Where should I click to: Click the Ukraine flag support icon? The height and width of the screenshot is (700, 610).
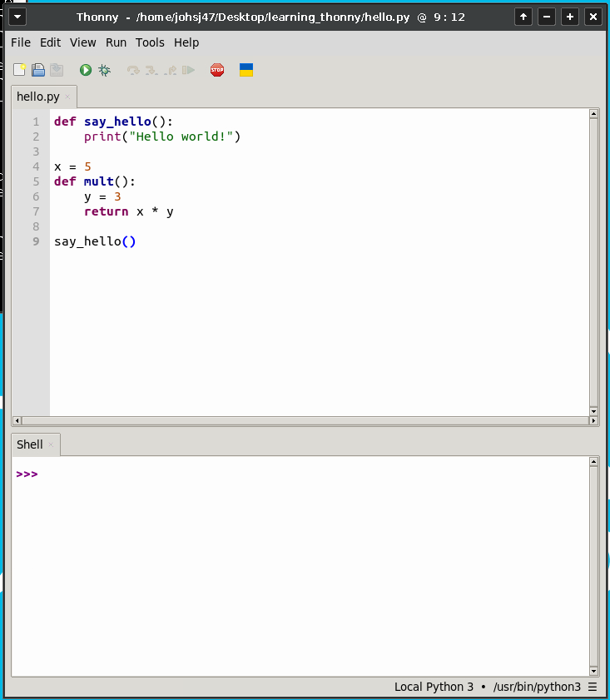(x=246, y=70)
